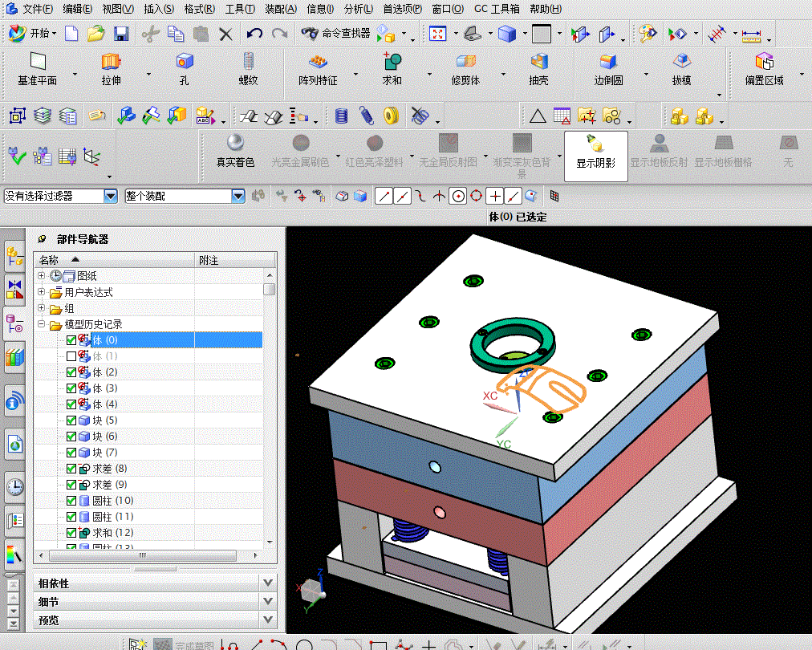
Task: Click the Offset Region (偏置区域) tool
Action: pos(765,68)
